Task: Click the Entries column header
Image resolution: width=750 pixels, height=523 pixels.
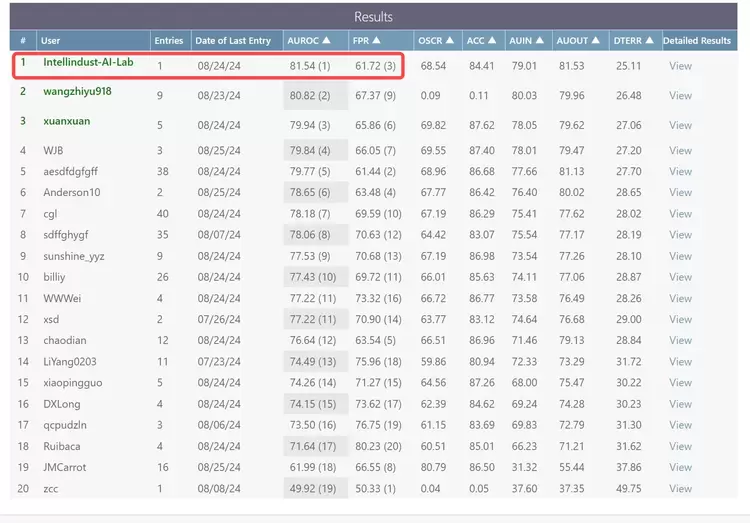Action: click(168, 41)
